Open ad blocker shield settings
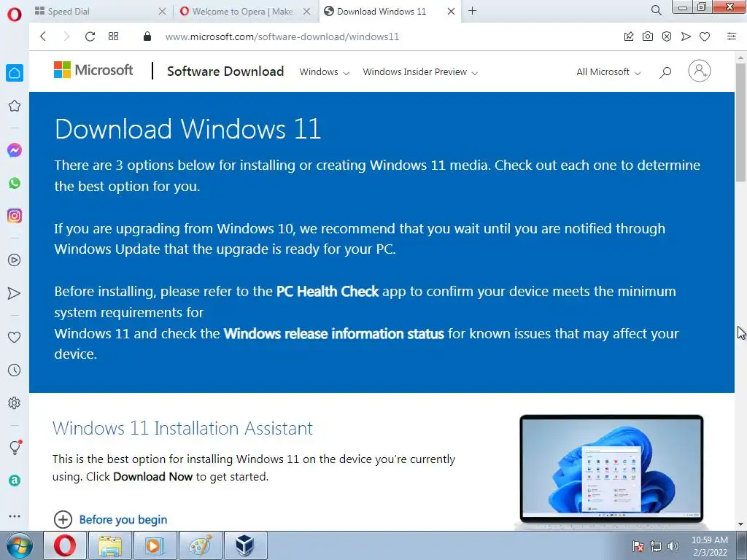This screenshot has height=560, width=747. [x=667, y=36]
